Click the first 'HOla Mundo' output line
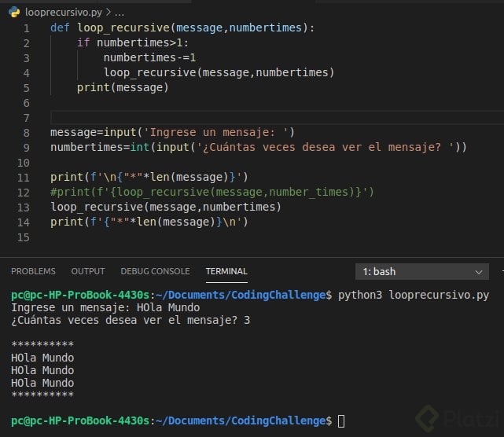504x437 pixels. [x=42, y=358]
